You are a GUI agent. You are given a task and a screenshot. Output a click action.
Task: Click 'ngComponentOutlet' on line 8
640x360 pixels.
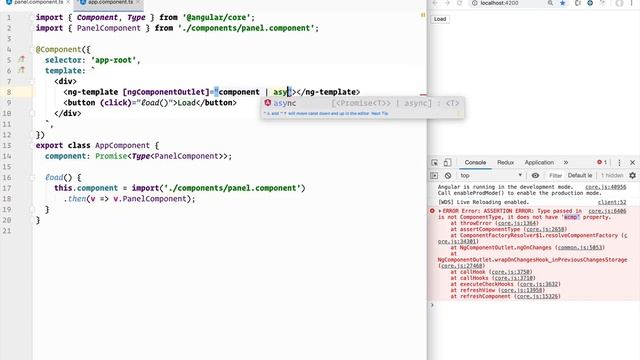click(x=166, y=92)
